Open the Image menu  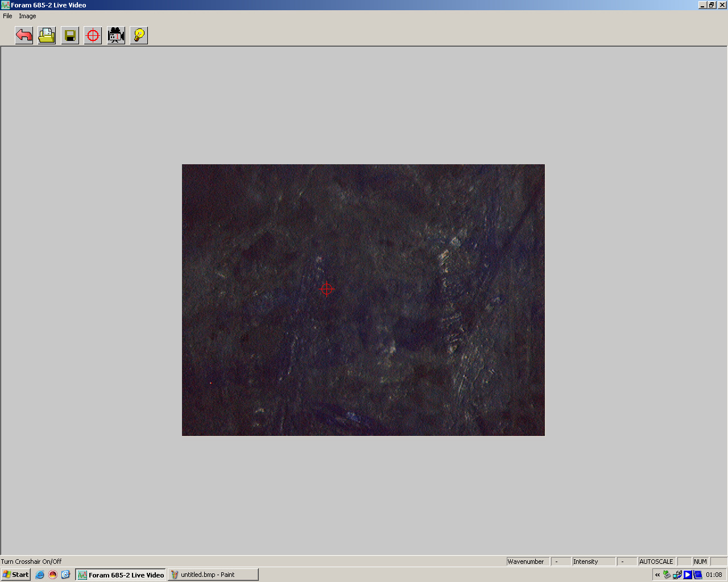[27, 16]
